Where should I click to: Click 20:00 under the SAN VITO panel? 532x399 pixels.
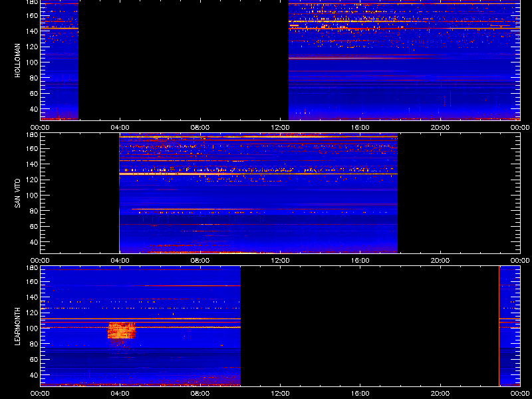(440, 261)
